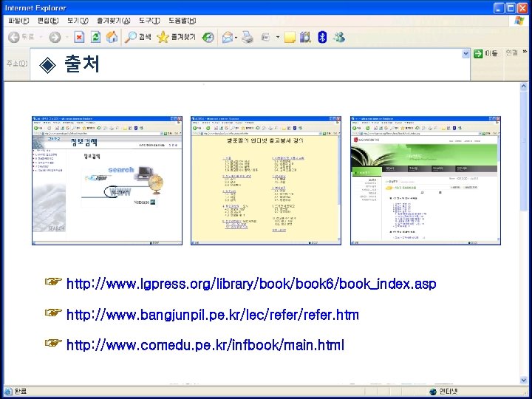Viewport: 532px width, 399px height.
Task: Click the 인터넷 zone label in status bar
Action: pyautogui.click(x=449, y=392)
